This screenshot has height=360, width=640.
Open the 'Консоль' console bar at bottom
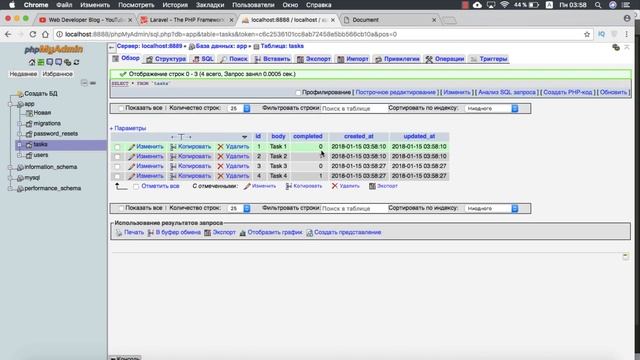125,358
